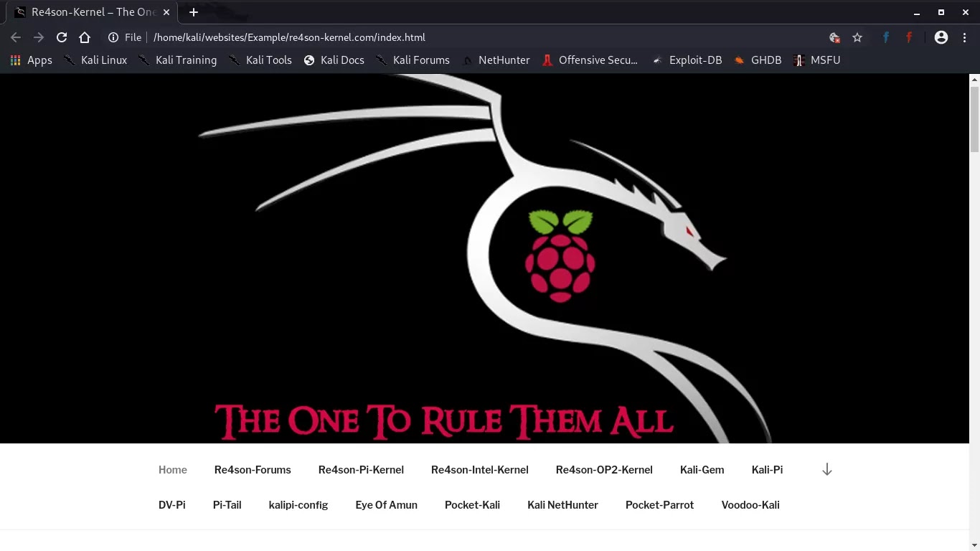Screen dimensions: 980x551
Task: Maximize the browser window
Action: pyautogui.click(x=941, y=12)
